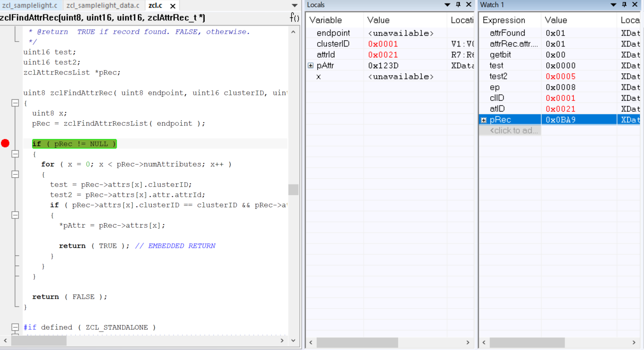Switch to the zcl_samplelight.c tab
Screen dimensions: 644x350
coord(30,6)
